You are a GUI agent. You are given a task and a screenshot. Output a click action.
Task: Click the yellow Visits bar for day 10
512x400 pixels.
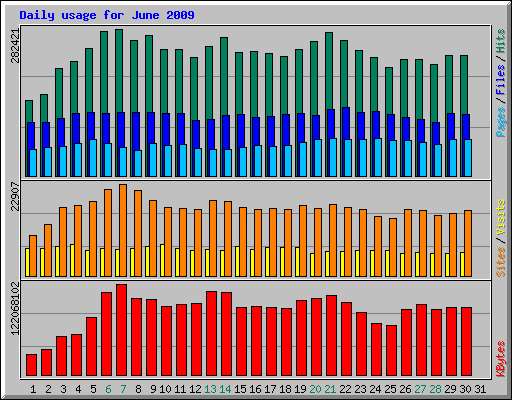click(x=162, y=260)
